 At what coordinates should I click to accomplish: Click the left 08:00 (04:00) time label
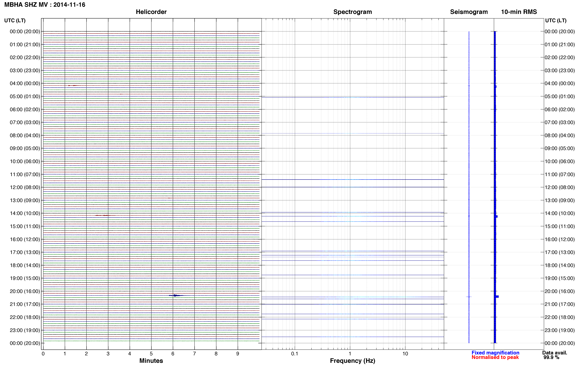pos(25,136)
